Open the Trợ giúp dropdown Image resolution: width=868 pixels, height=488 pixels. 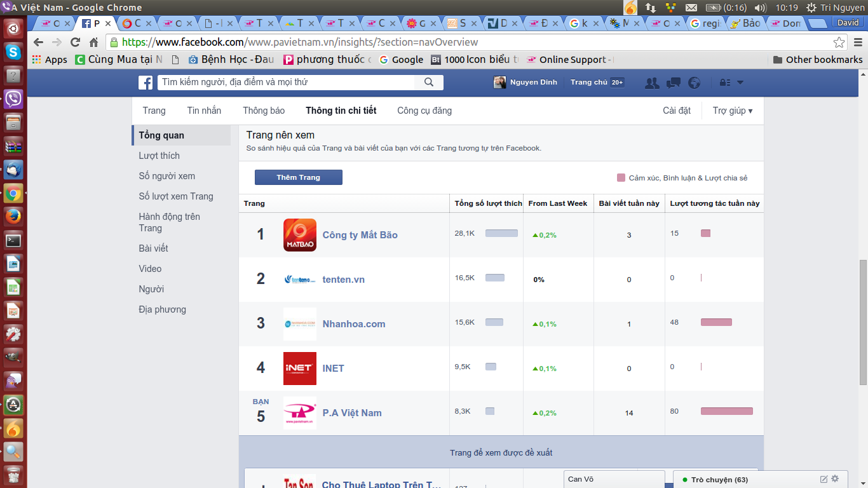tap(733, 111)
